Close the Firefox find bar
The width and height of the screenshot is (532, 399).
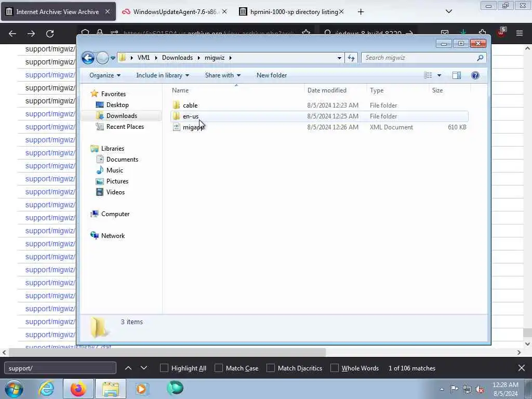522,368
